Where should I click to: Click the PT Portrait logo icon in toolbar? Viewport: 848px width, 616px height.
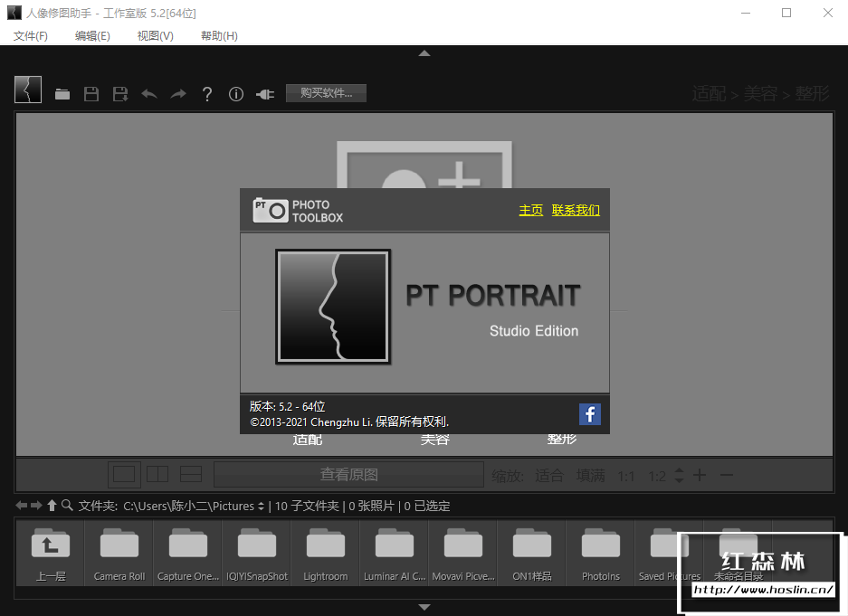pyautogui.click(x=28, y=90)
